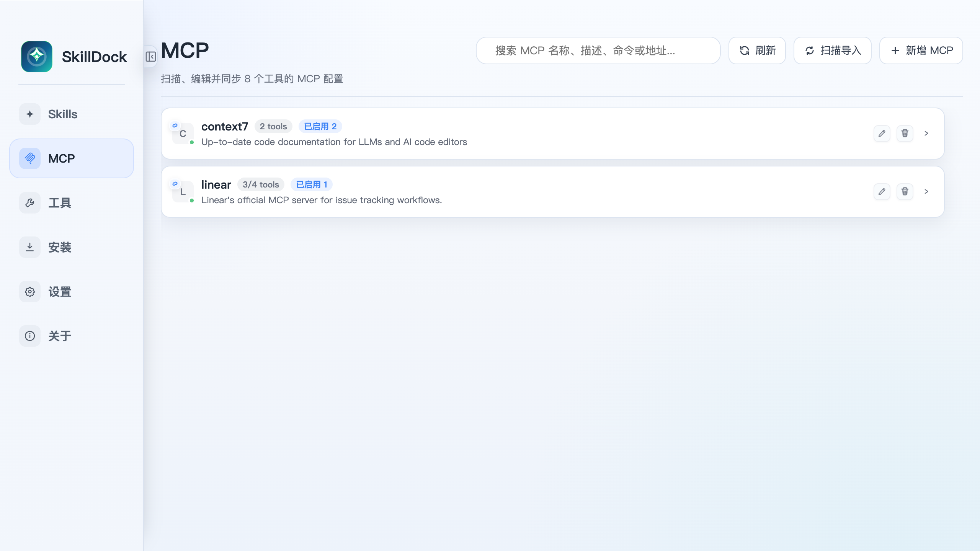Open the Skills section in the sidebar
The width and height of the screenshot is (980, 551).
pos(72,114)
